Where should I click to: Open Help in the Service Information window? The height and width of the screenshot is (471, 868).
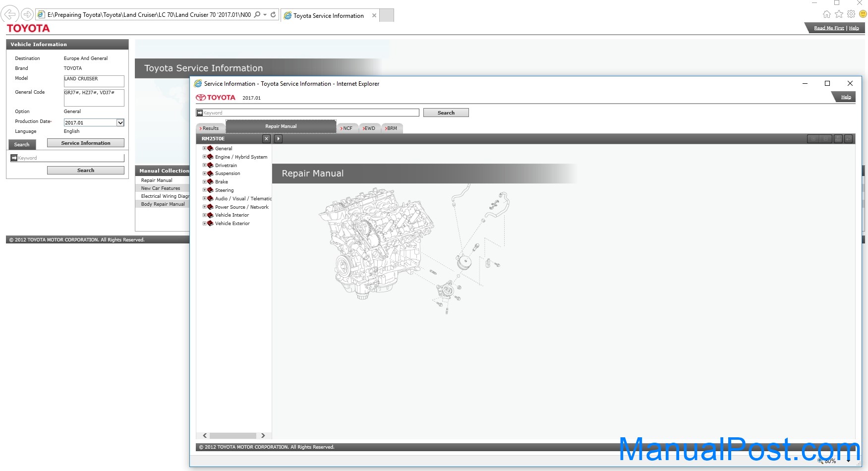pos(846,97)
